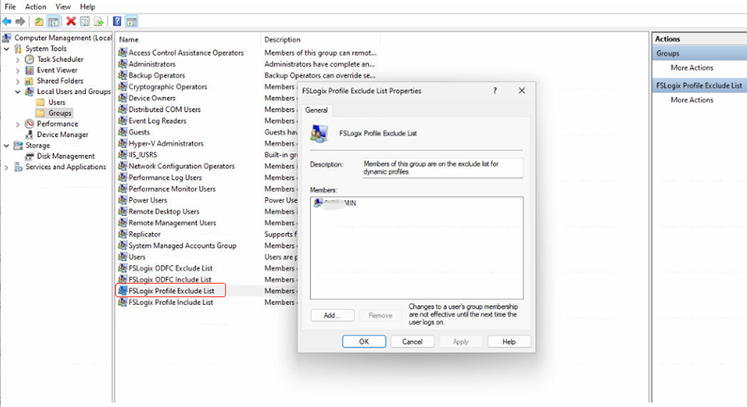Expand the Services and Applications node
Image resolution: width=747 pixels, height=407 pixels.
pos(7,167)
